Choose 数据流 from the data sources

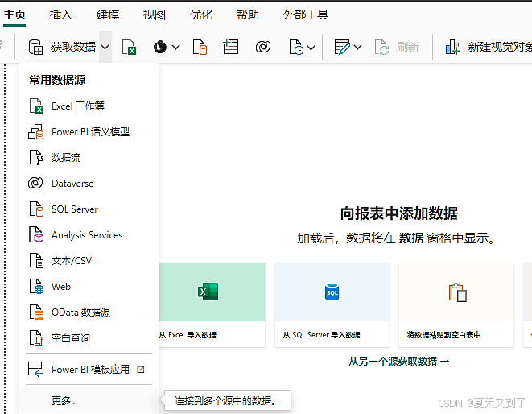(89, 158)
